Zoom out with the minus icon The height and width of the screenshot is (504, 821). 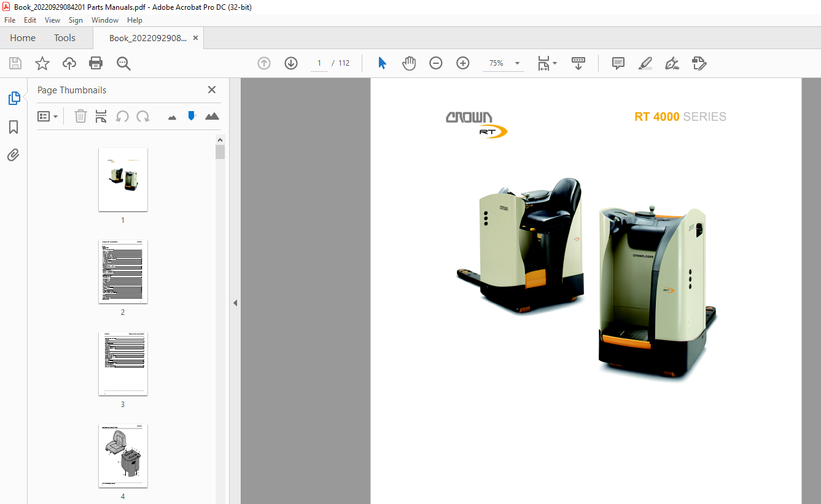point(436,63)
